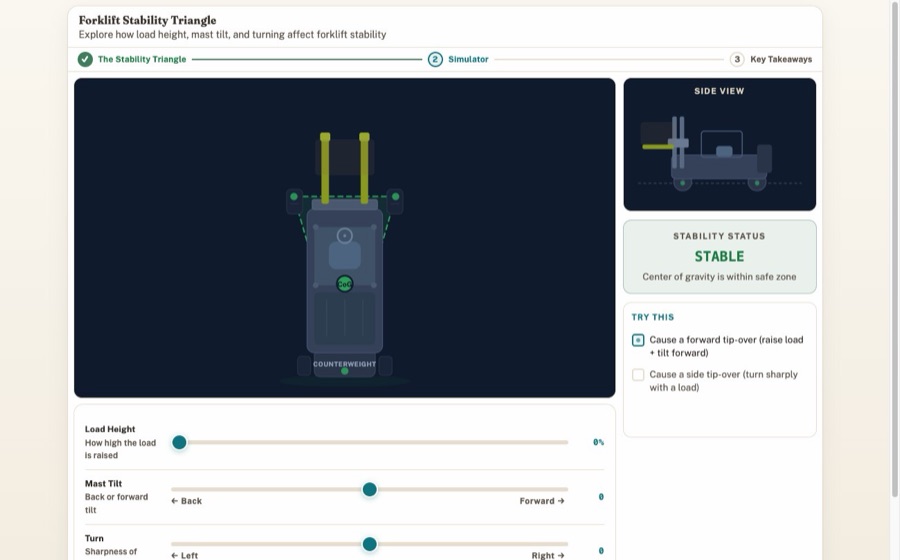Click the CoG marker on forklift

click(344, 284)
